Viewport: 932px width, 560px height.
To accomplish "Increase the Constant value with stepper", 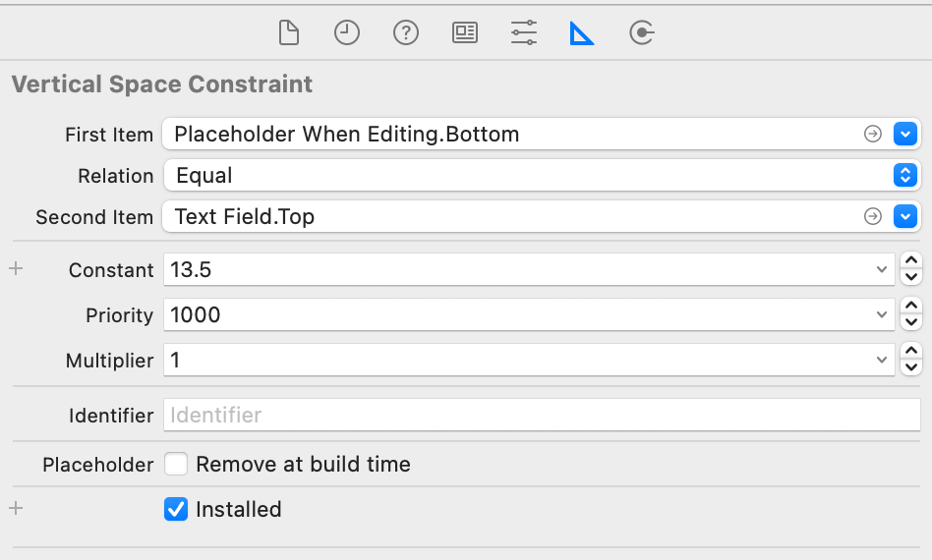I will coord(911,261).
